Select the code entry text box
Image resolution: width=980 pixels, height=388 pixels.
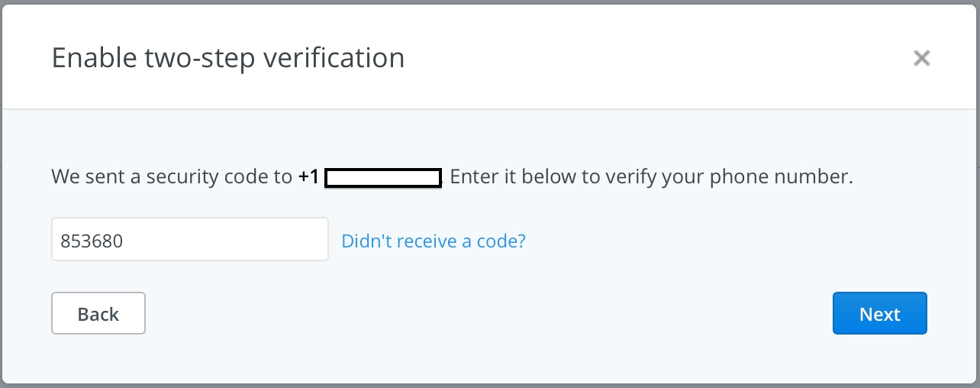pos(190,240)
